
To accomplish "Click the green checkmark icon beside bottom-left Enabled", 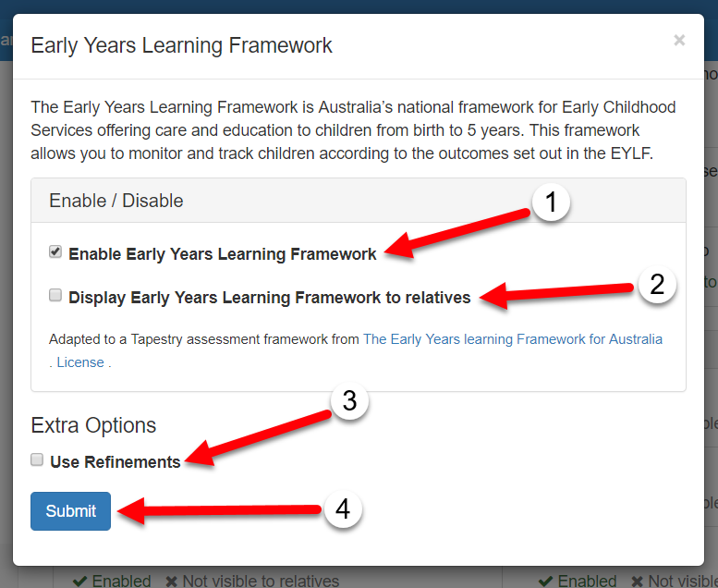I will point(79,581).
